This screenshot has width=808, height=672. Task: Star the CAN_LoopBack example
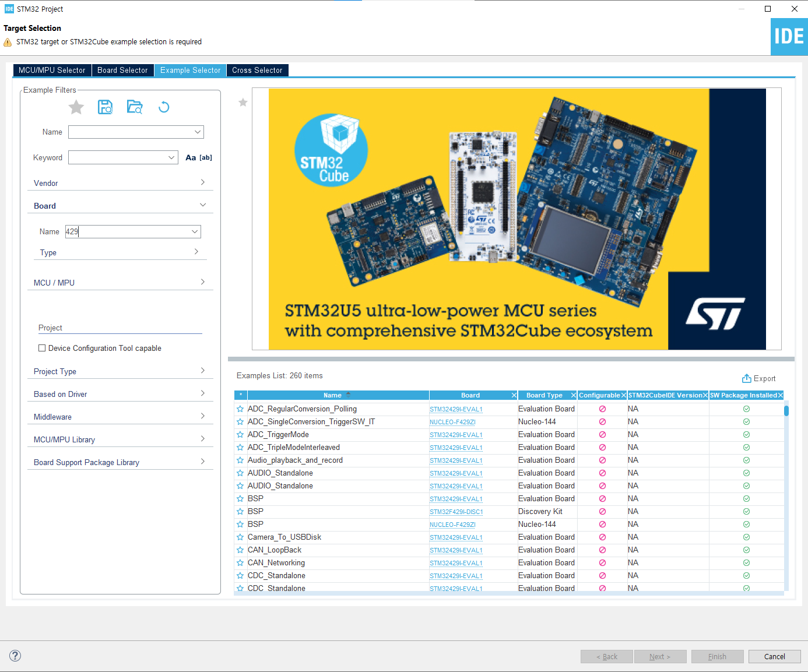click(x=240, y=550)
